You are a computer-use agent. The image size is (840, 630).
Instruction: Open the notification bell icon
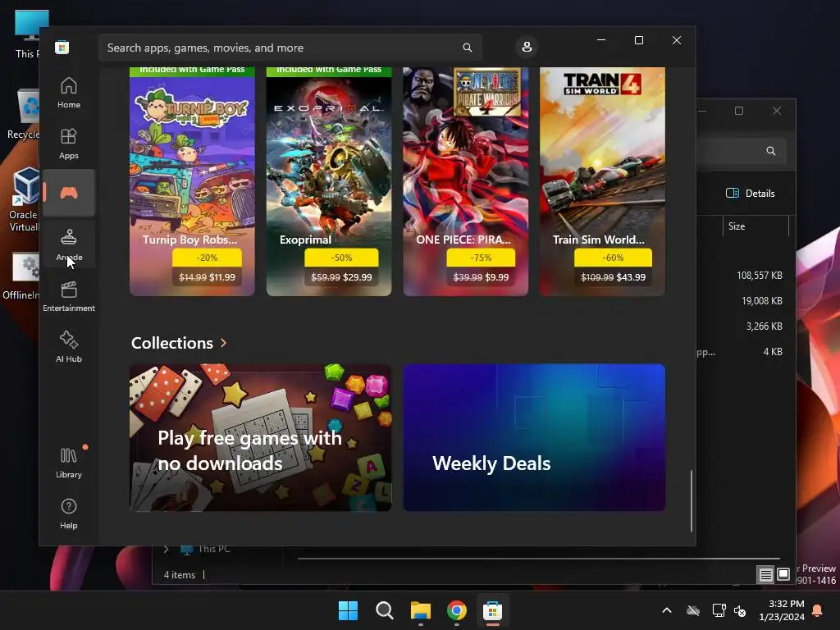(x=818, y=610)
